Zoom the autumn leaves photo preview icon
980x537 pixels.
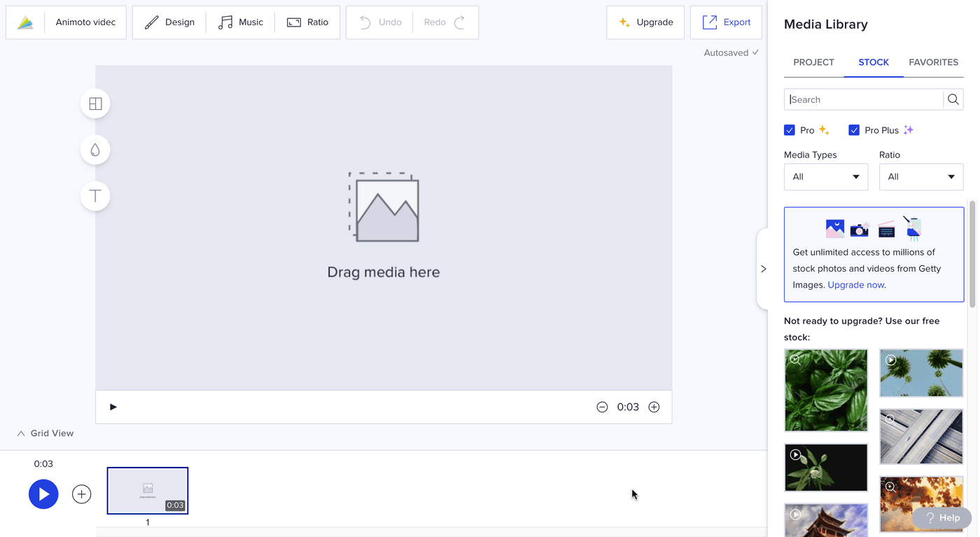(x=890, y=487)
